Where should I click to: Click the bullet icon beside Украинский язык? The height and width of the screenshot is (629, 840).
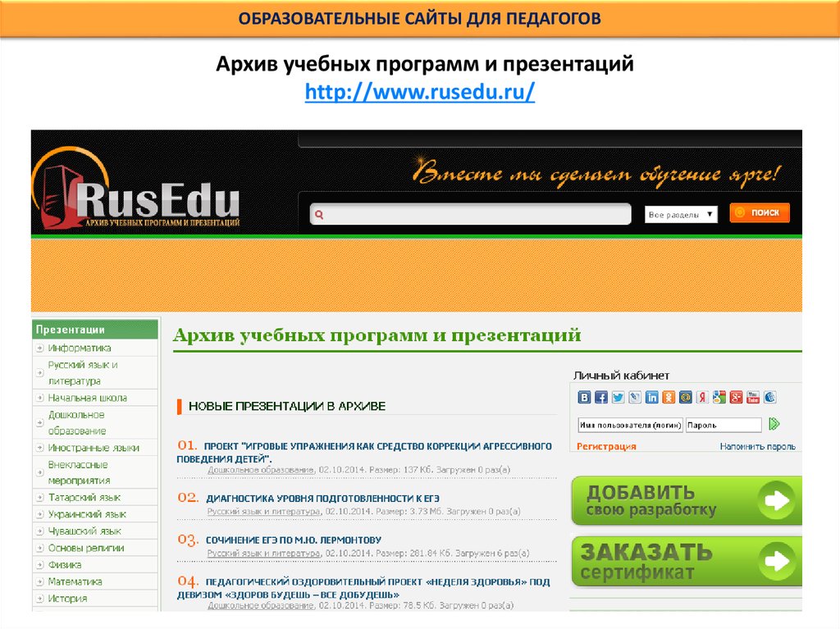click(39, 514)
